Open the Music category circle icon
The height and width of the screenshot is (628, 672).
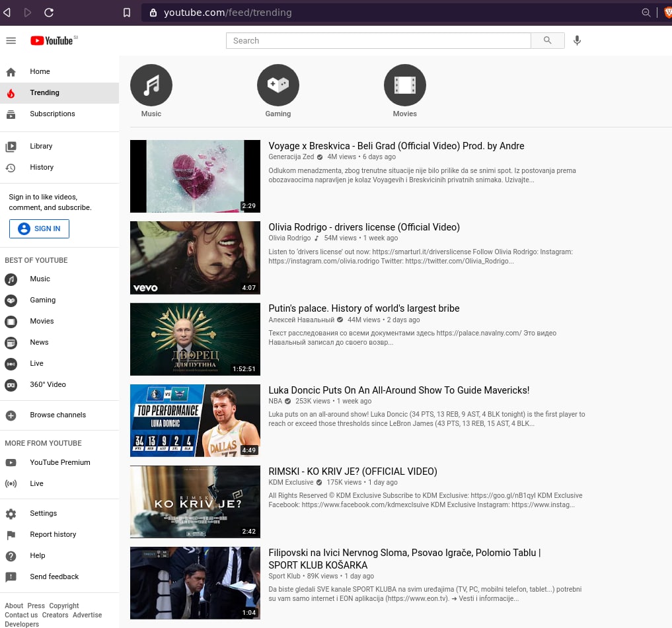point(151,85)
